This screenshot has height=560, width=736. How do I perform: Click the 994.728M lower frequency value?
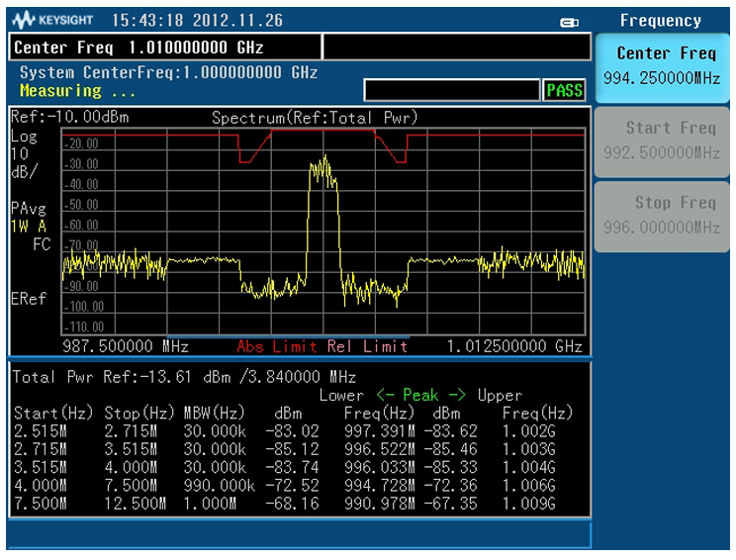click(379, 486)
